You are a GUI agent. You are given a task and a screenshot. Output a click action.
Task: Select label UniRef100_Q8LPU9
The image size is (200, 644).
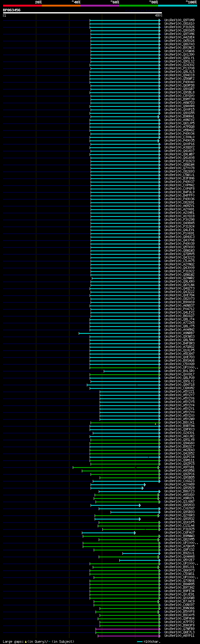coord(179,378)
